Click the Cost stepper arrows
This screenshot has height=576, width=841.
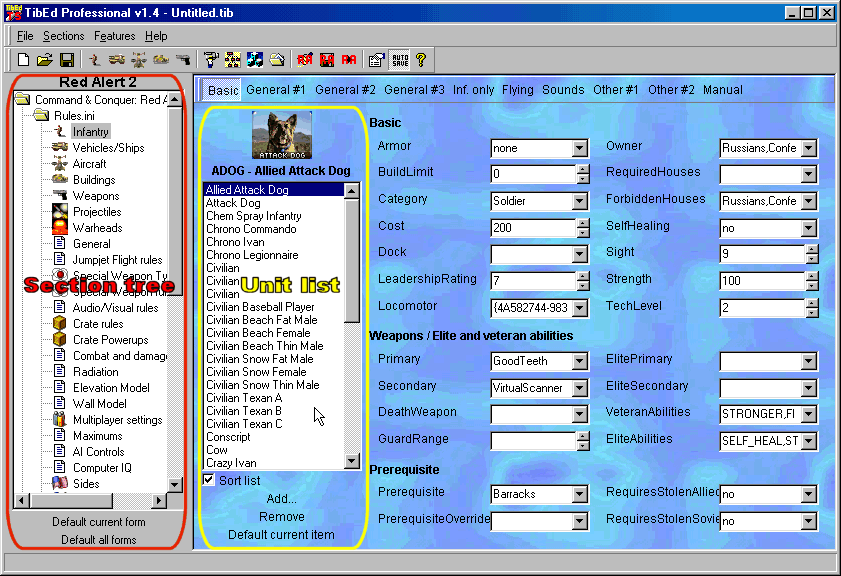tap(583, 228)
